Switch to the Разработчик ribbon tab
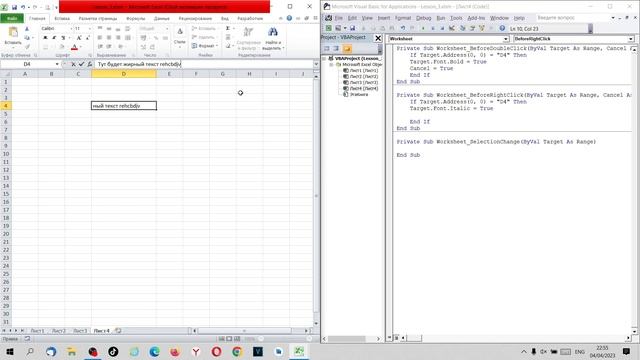640x360 pixels. pos(250,18)
